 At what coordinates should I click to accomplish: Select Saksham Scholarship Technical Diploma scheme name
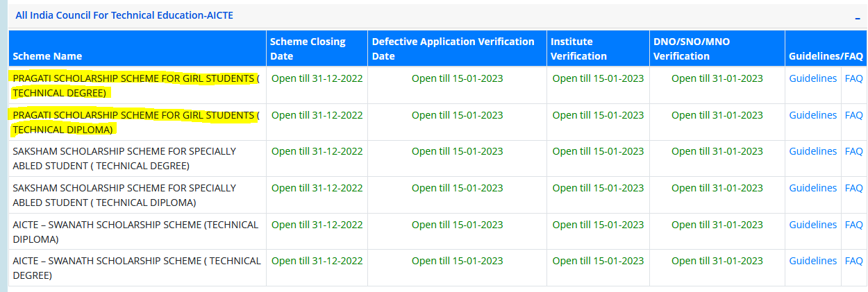coord(124,195)
